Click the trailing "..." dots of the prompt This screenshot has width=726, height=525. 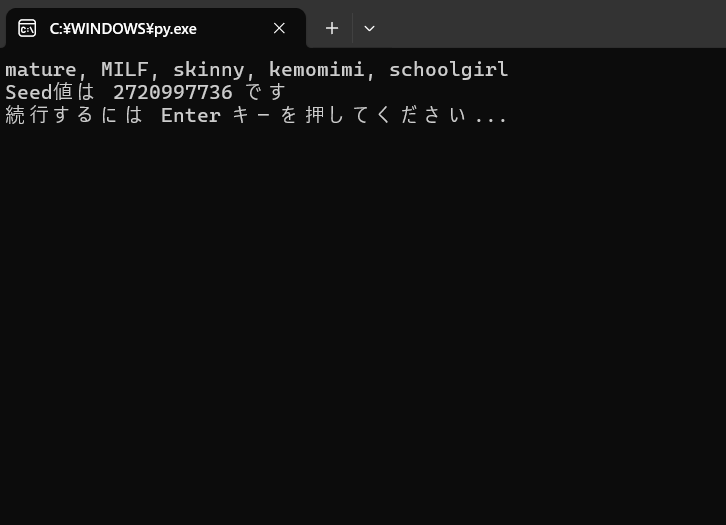[x=491, y=120]
